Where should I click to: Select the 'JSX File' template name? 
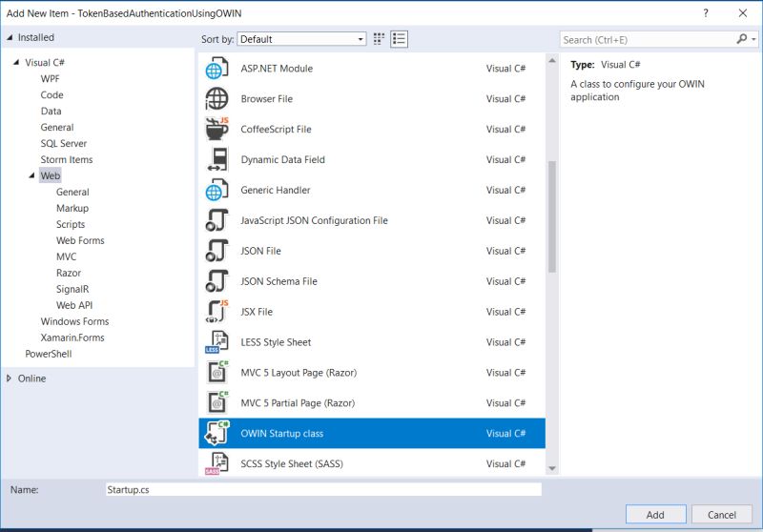click(x=257, y=312)
